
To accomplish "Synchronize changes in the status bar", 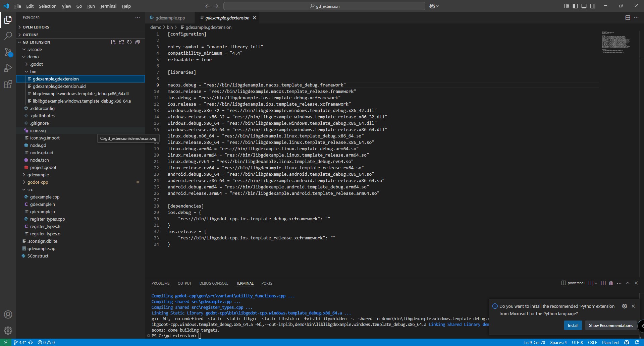I will point(31,342).
